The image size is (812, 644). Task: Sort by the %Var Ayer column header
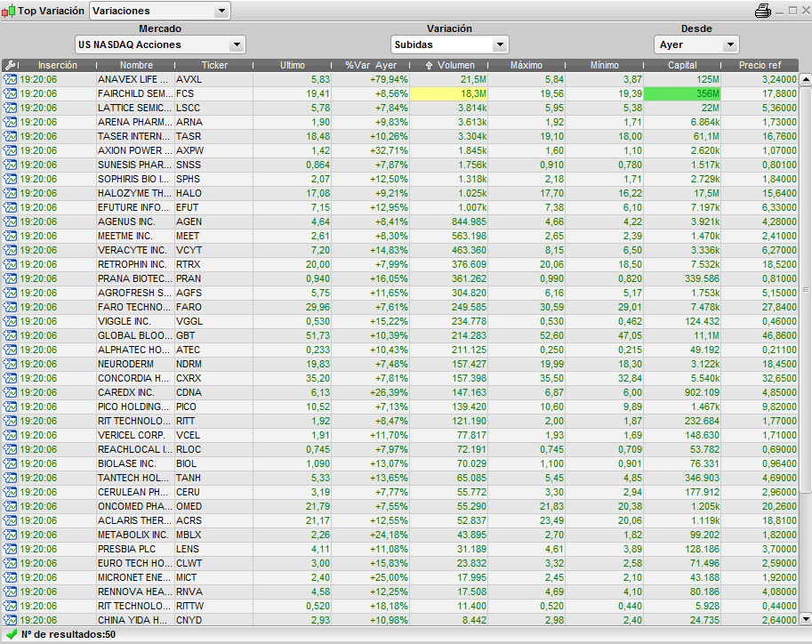pos(371,65)
